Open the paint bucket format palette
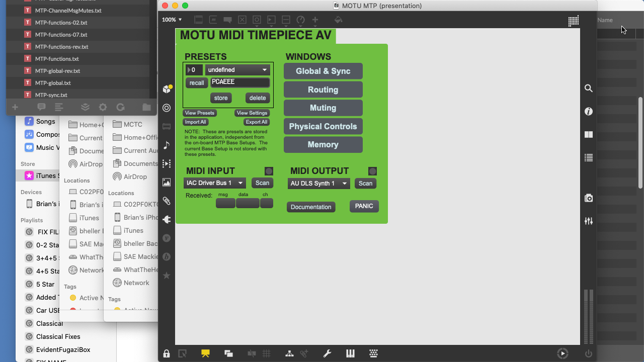Screen dimensions: 644x362 tap(338, 20)
